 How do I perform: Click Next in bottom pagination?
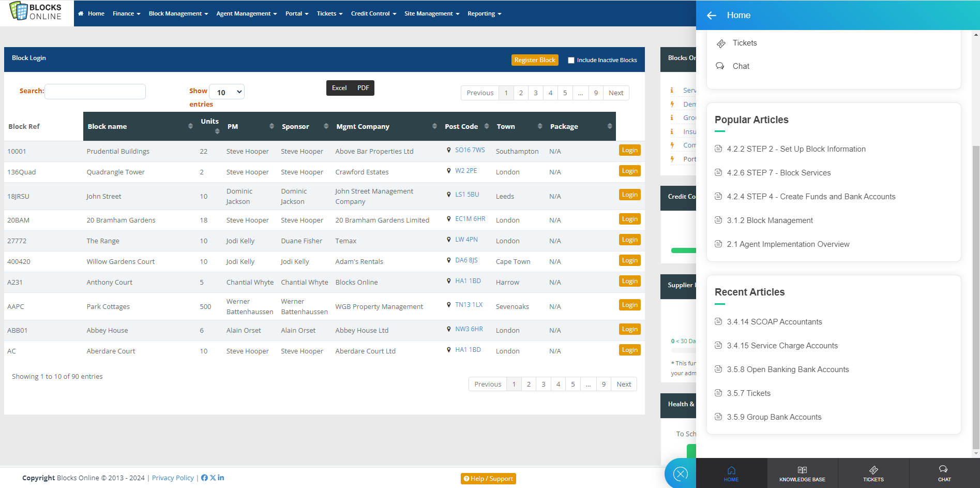(624, 385)
